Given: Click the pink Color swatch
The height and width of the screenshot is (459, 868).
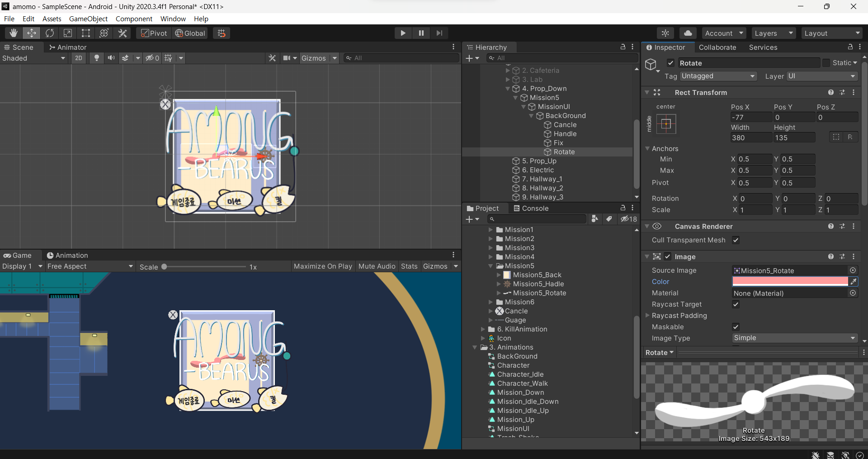Looking at the screenshot, I should [790, 281].
